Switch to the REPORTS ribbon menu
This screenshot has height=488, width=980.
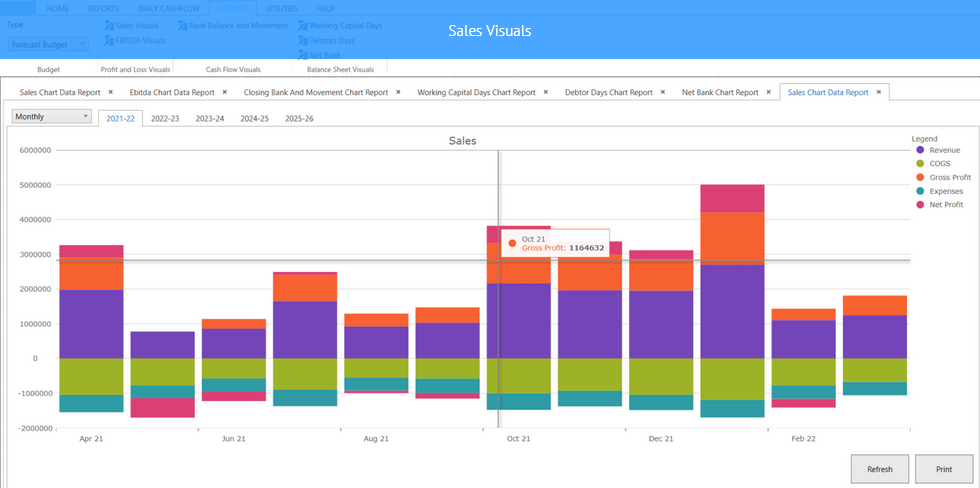click(103, 8)
